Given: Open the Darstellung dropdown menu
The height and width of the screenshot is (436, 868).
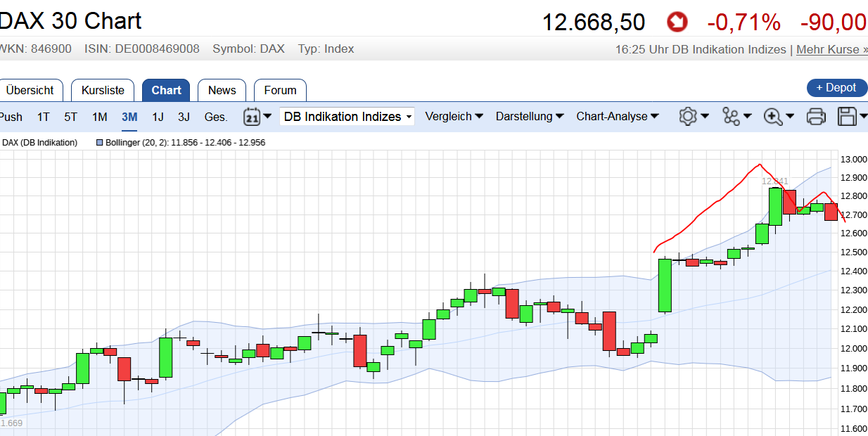Looking at the screenshot, I should pyautogui.click(x=530, y=117).
